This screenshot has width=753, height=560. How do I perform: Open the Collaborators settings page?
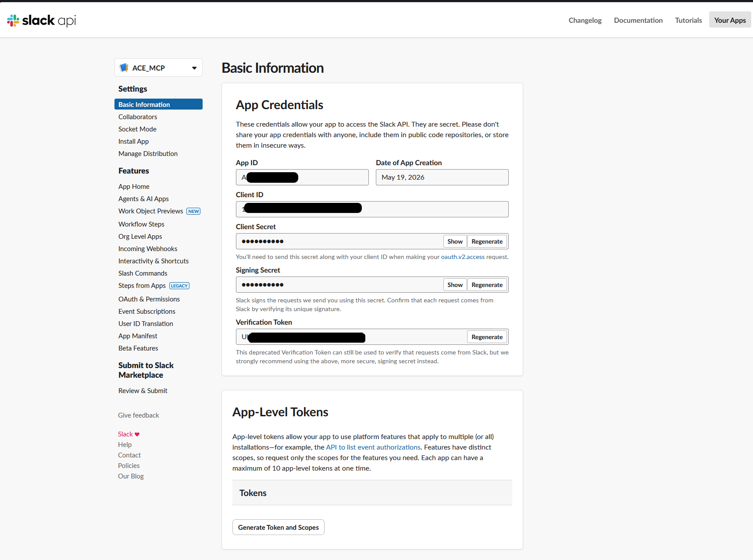pyautogui.click(x=138, y=117)
